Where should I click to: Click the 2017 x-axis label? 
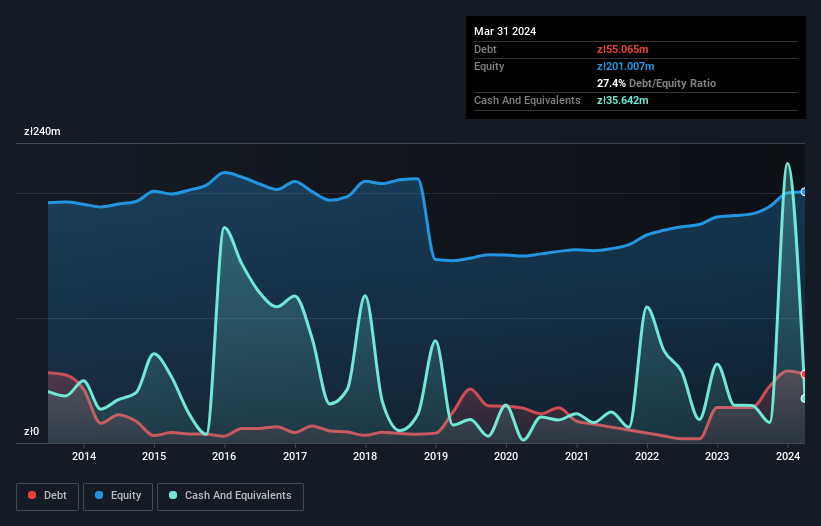(x=295, y=456)
